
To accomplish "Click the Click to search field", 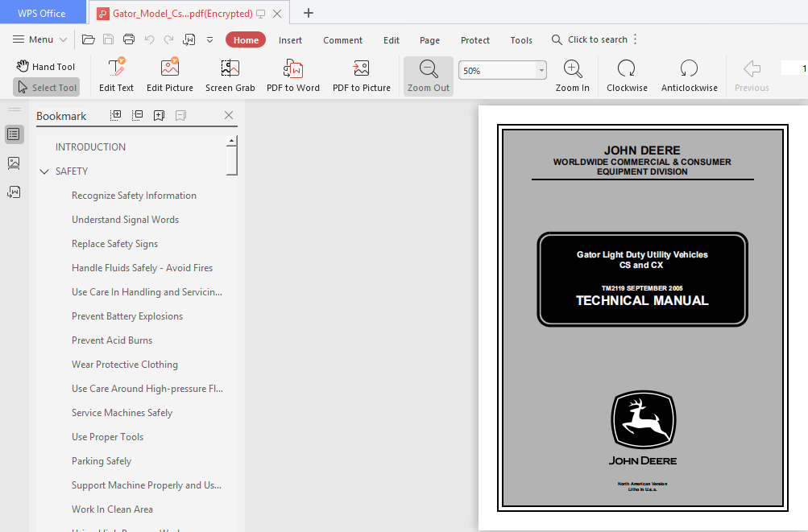I will point(590,39).
